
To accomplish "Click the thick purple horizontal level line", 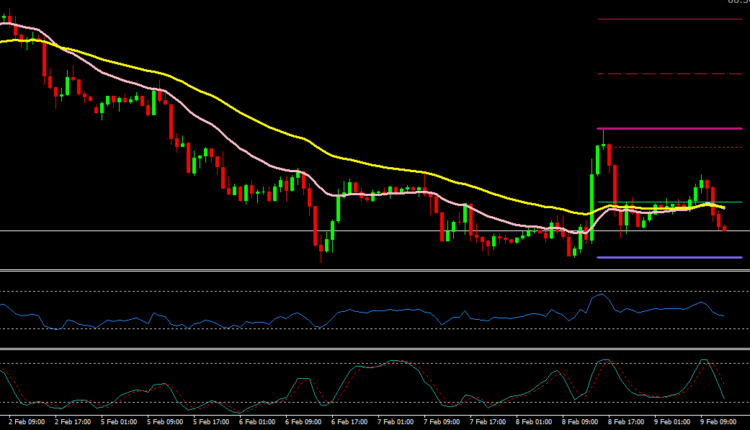I will point(660,257).
